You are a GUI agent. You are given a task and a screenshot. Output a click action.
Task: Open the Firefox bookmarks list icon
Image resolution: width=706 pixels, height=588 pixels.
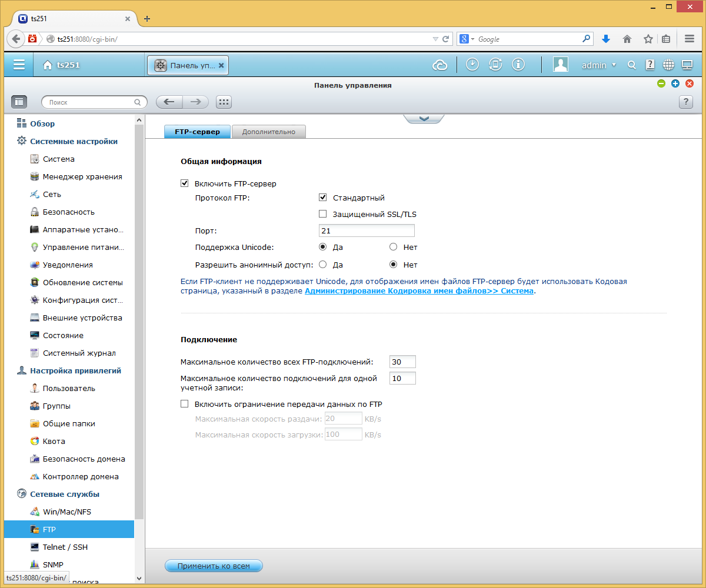click(x=666, y=39)
